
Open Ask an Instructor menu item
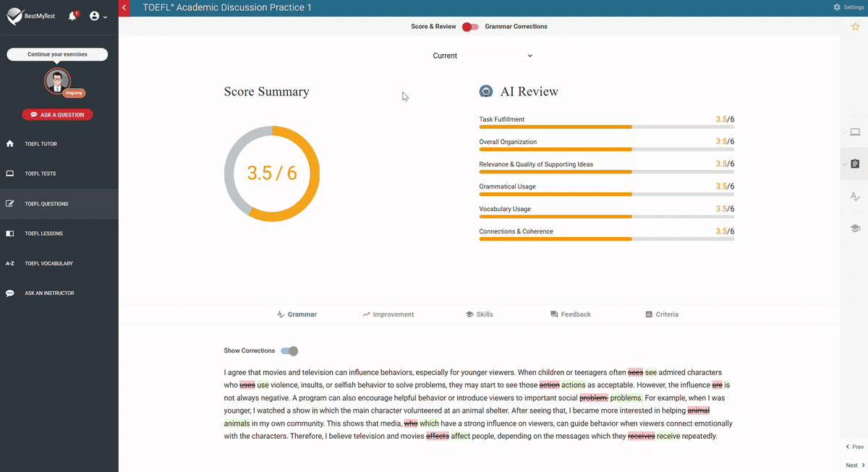59,293
